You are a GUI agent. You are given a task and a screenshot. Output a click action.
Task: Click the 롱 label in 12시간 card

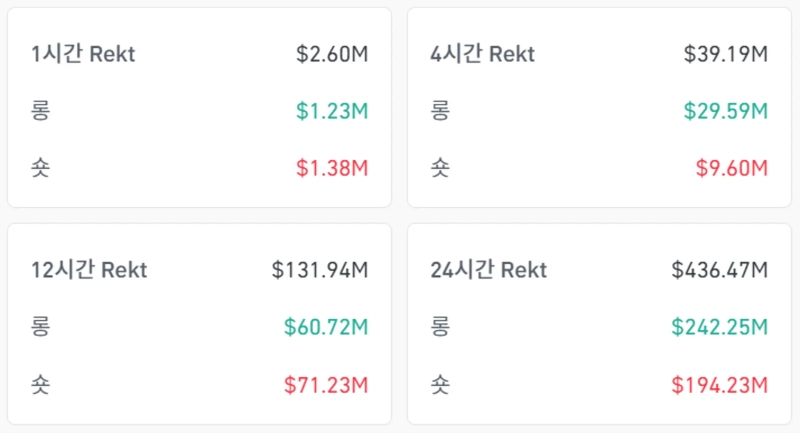point(40,327)
